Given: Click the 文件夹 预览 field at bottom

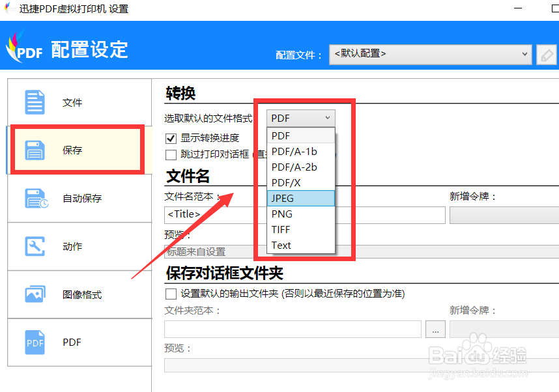Looking at the screenshot, I should tap(362, 366).
